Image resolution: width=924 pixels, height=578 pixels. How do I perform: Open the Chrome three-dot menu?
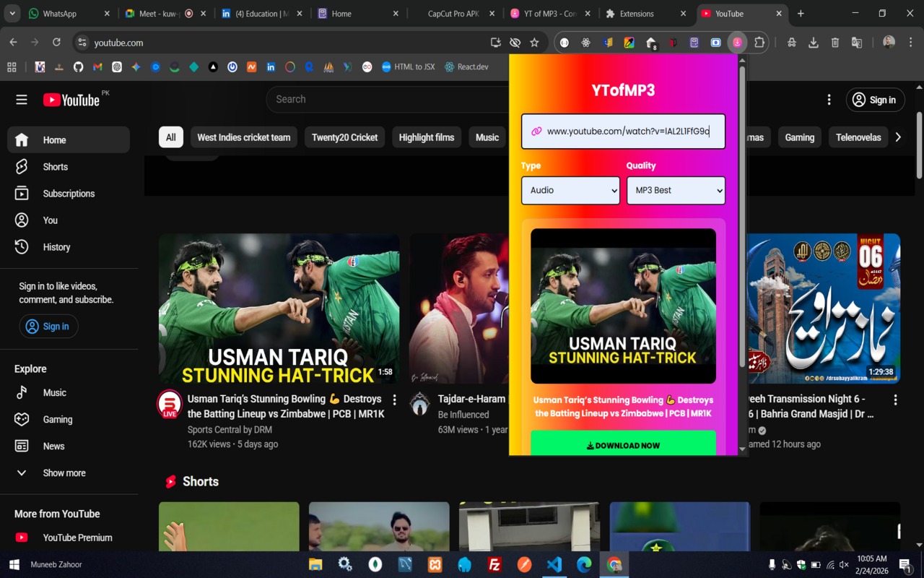tap(911, 43)
